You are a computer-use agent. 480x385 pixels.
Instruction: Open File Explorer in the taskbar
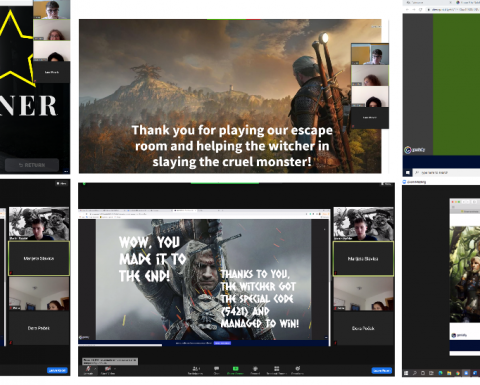point(449,373)
